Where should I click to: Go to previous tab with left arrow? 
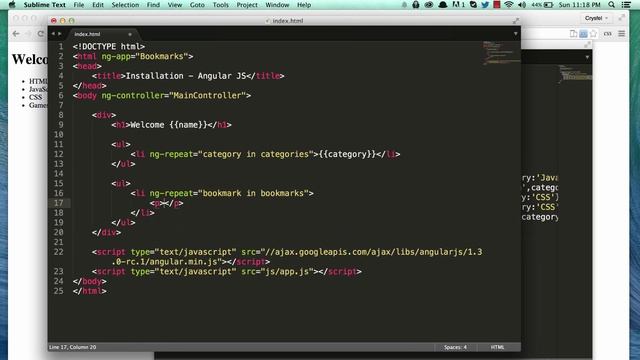53,34
